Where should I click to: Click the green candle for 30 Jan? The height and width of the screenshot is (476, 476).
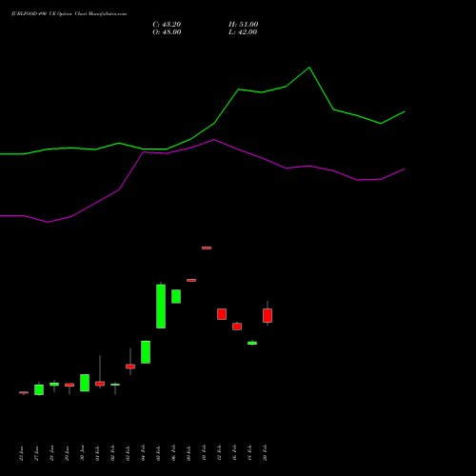tap(85, 383)
